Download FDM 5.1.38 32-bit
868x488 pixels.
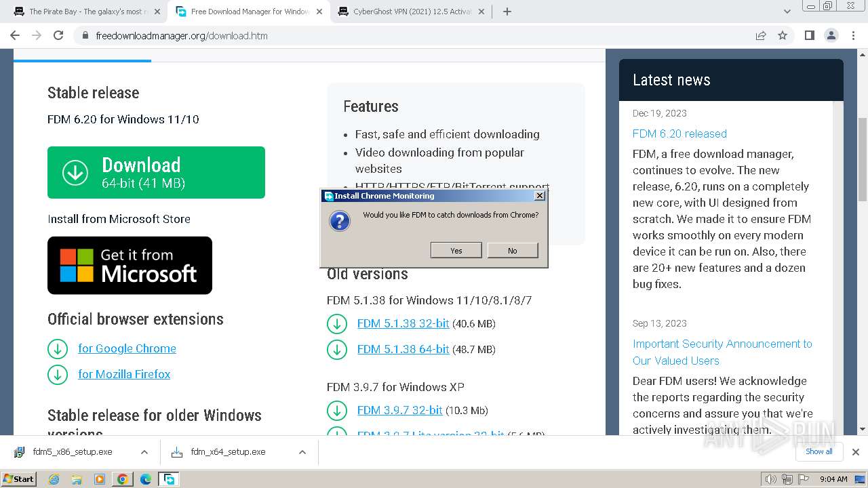click(x=403, y=323)
